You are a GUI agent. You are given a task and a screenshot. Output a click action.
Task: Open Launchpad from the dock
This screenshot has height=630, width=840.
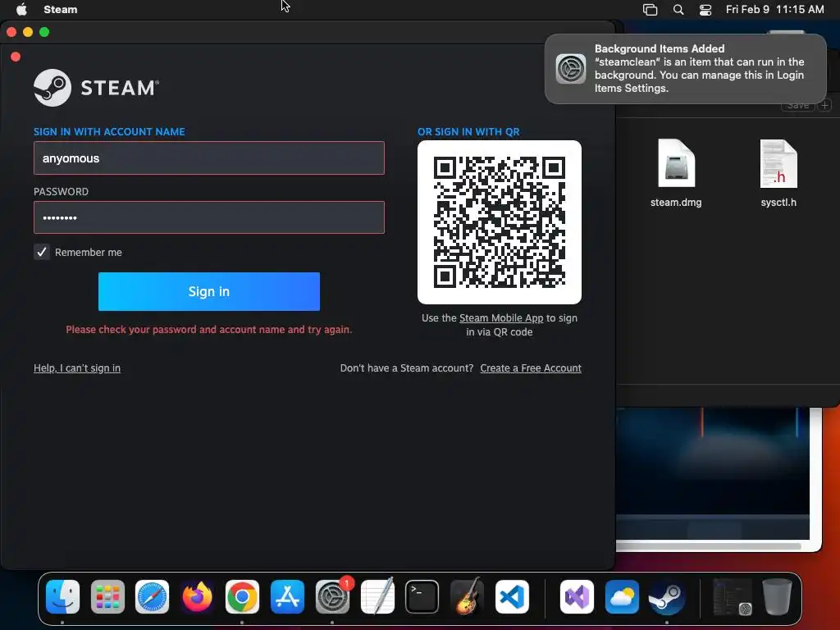107,596
